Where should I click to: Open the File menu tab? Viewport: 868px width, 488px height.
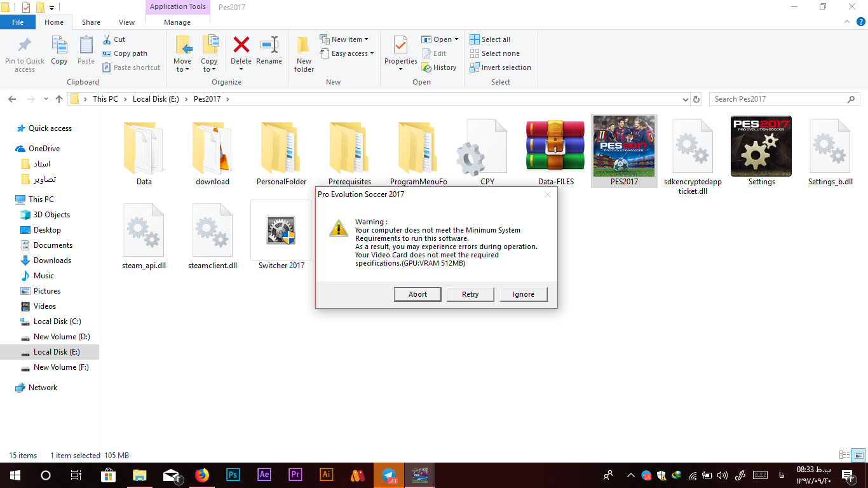click(18, 22)
